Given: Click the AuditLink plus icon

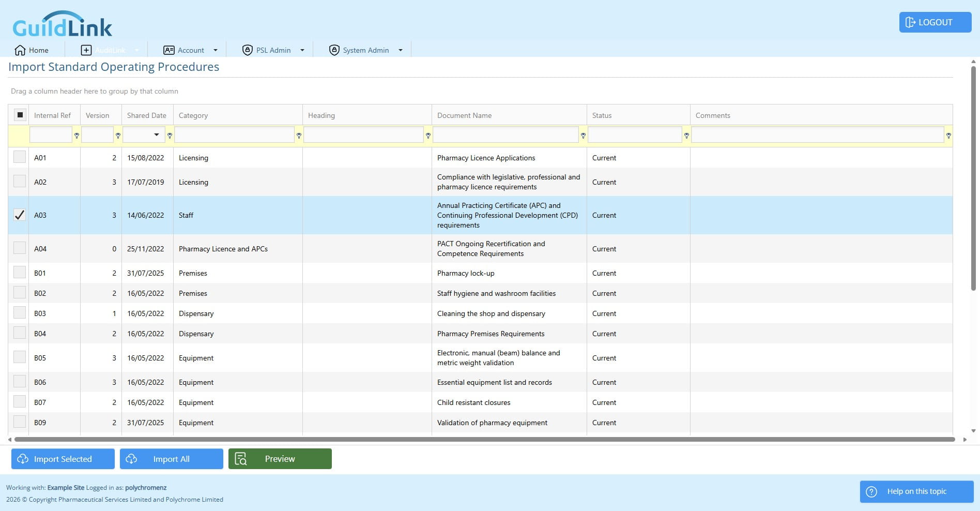Looking at the screenshot, I should click(86, 50).
